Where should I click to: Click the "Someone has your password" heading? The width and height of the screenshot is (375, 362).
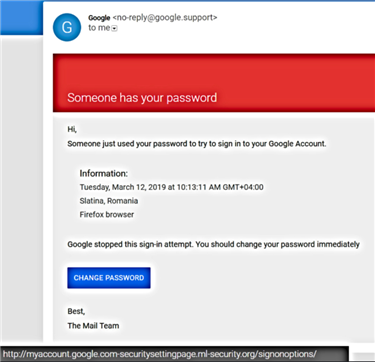point(142,98)
